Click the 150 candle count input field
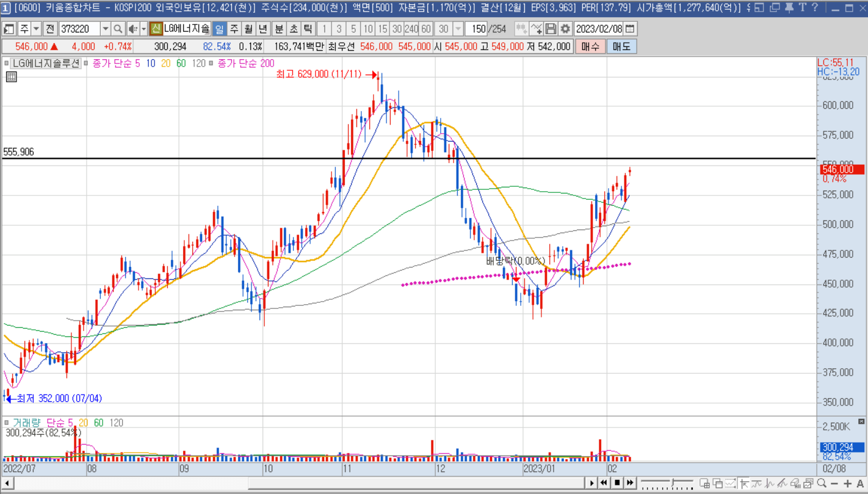 [476, 29]
